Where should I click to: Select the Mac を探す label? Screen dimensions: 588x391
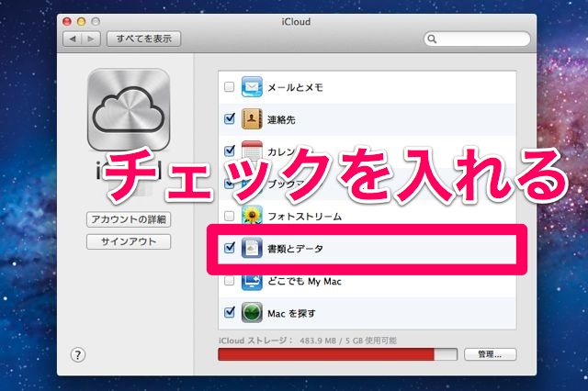(x=291, y=313)
